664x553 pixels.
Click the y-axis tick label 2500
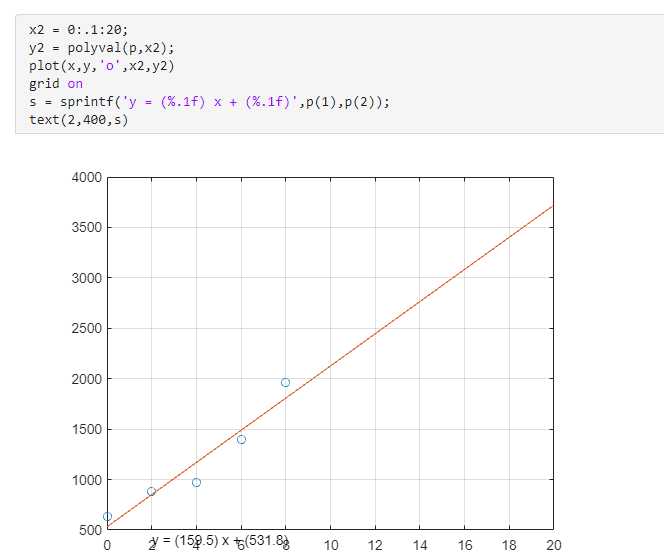coord(87,328)
